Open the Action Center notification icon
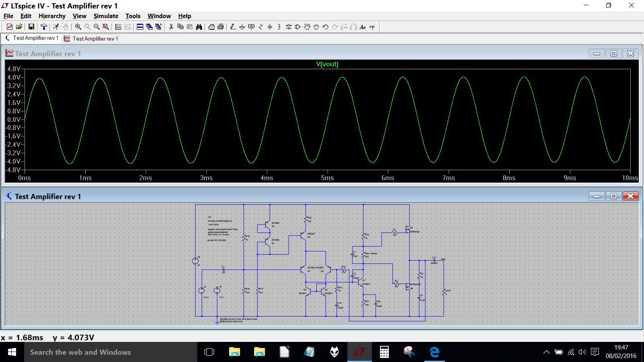 [x=595, y=352]
